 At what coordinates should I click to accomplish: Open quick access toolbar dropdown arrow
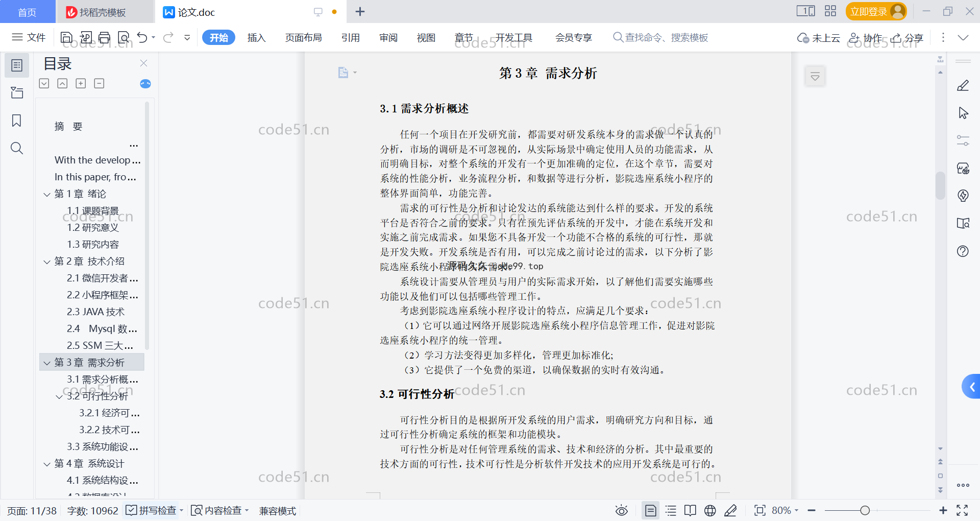[x=187, y=37]
